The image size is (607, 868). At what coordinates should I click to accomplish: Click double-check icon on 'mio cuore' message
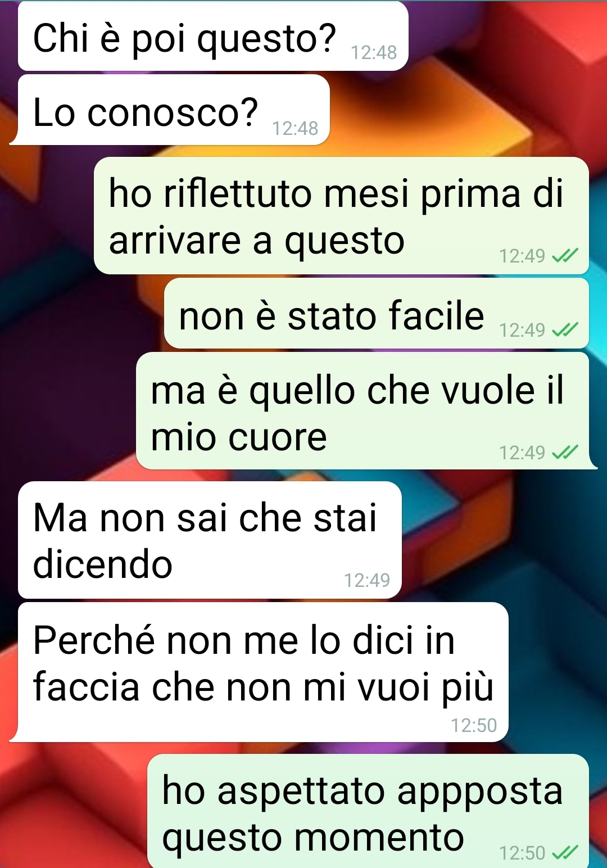[x=565, y=453]
